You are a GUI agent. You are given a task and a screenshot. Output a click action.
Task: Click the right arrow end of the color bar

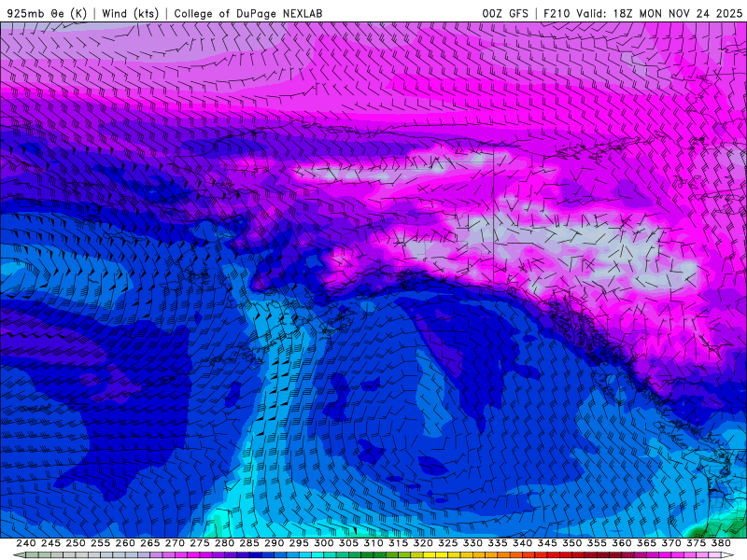point(728,555)
